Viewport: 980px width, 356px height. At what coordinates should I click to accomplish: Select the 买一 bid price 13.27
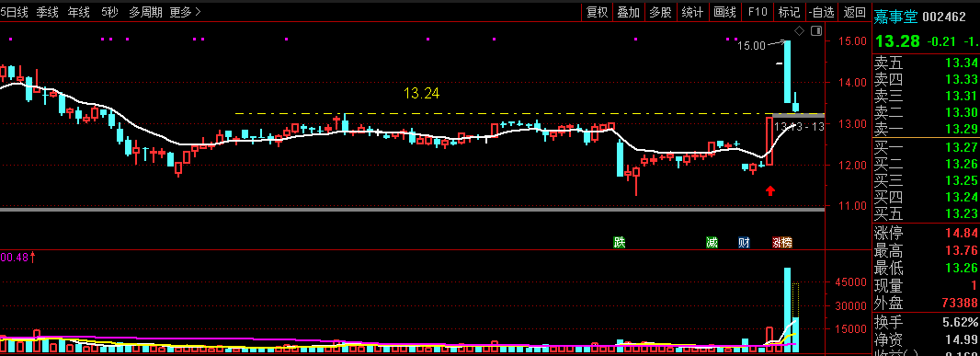point(962,148)
